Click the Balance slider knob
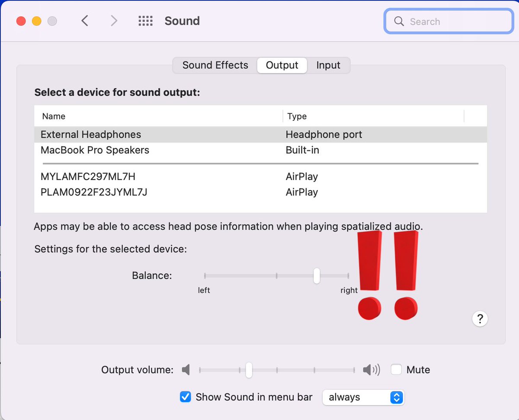This screenshot has height=420, width=519. [x=317, y=276]
